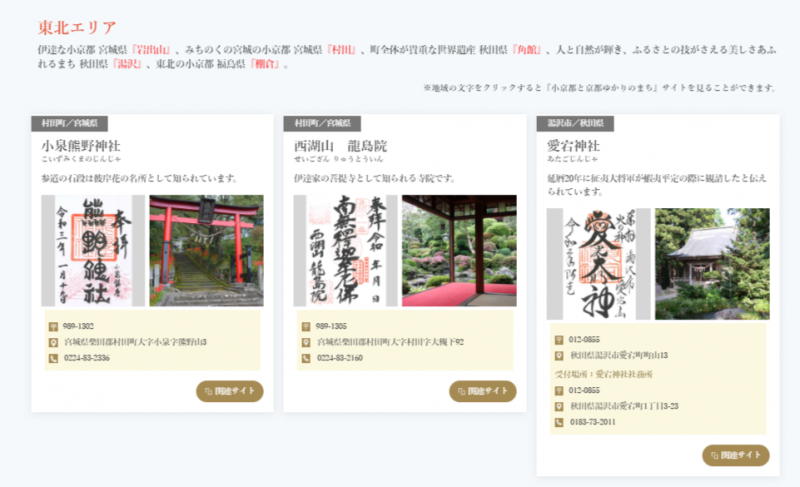View 龍島院 goshuin stamp image
This screenshot has height=487, width=800.
pos(345,250)
